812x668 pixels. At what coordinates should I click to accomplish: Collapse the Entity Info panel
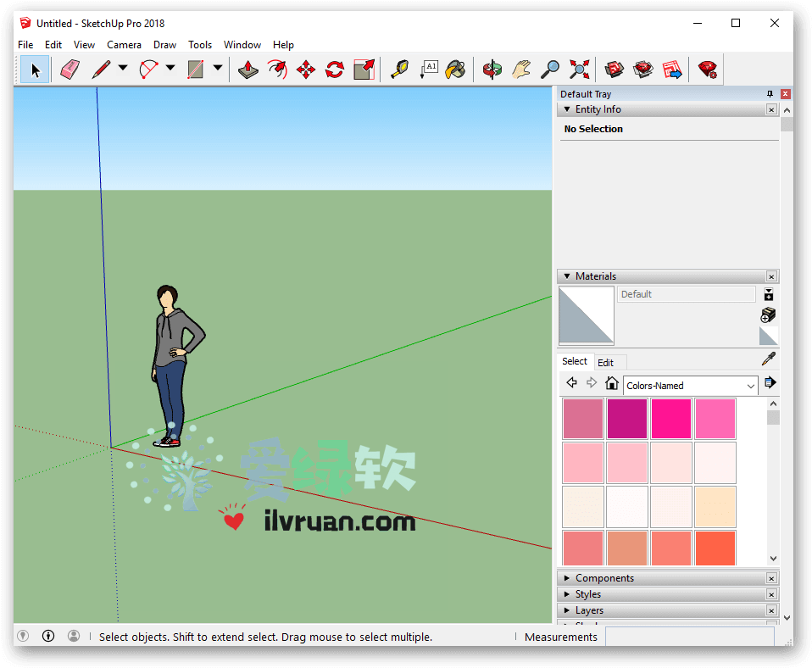pyautogui.click(x=567, y=109)
